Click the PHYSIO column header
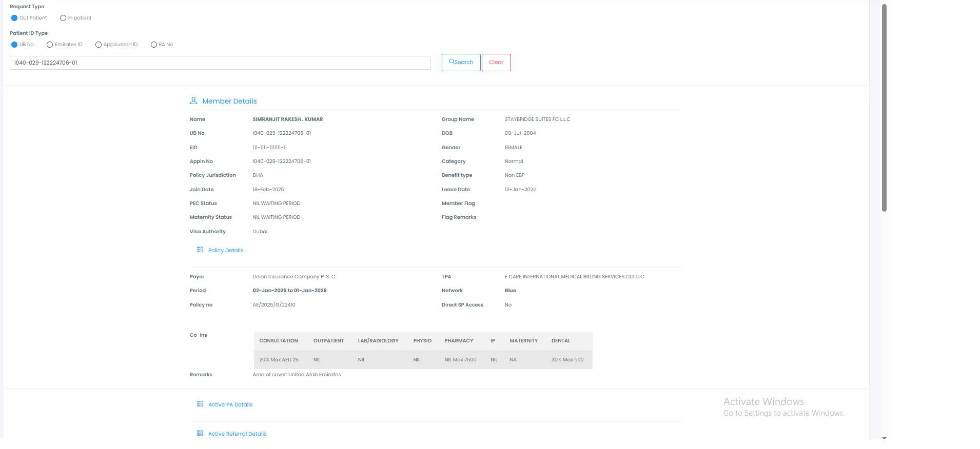 tap(422, 341)
